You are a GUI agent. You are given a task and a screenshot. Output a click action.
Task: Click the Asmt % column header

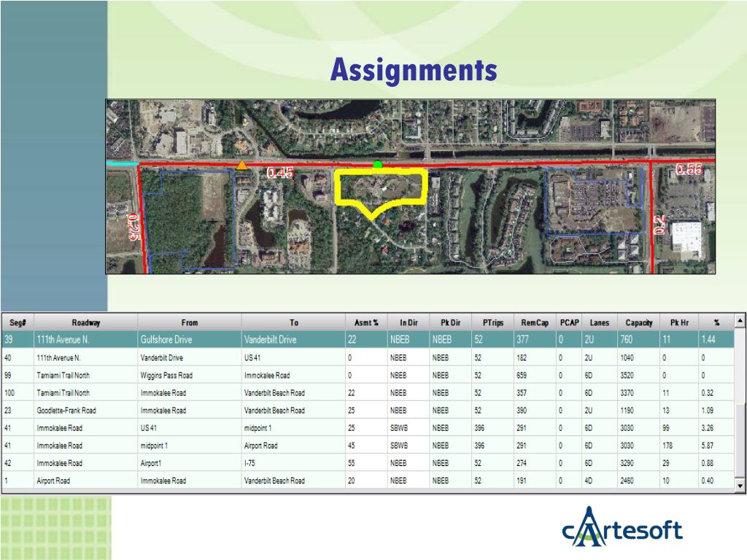pyautogui.click(x=366, y=322)
